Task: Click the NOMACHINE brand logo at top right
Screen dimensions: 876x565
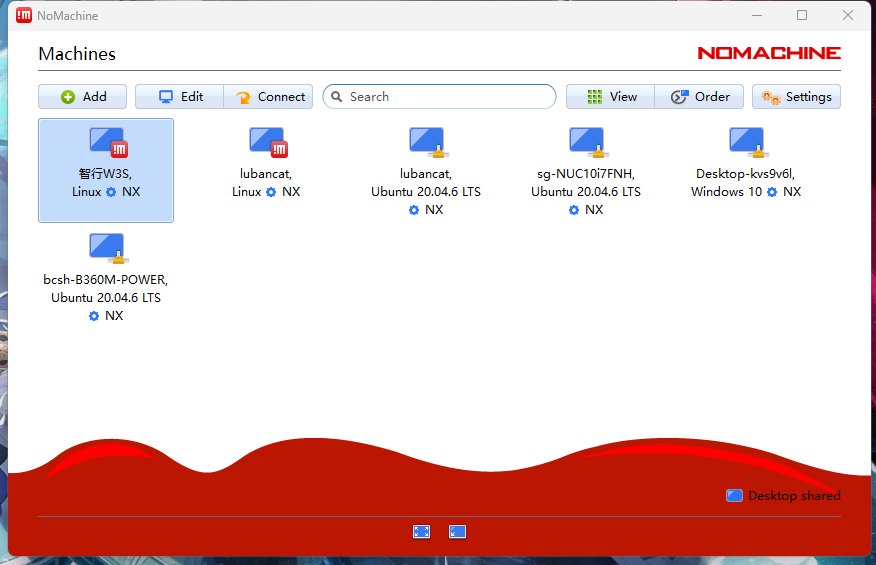Action: click(x=769, y=53)
